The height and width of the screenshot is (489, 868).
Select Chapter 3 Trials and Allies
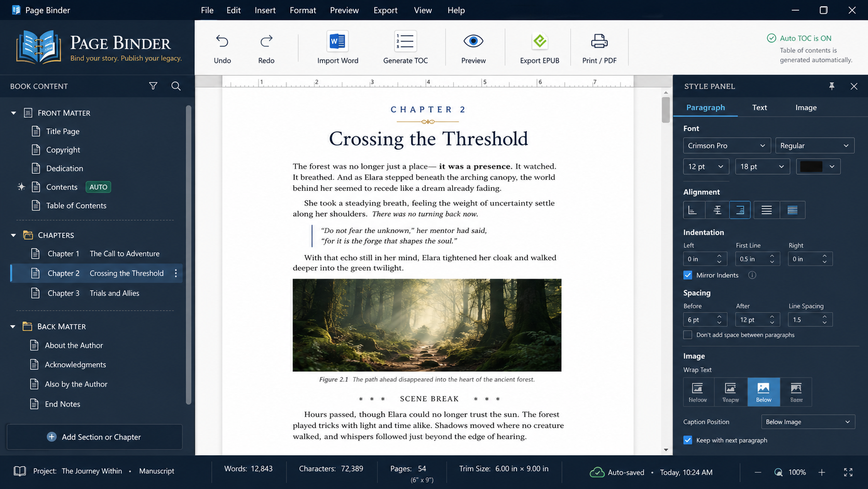97,293
